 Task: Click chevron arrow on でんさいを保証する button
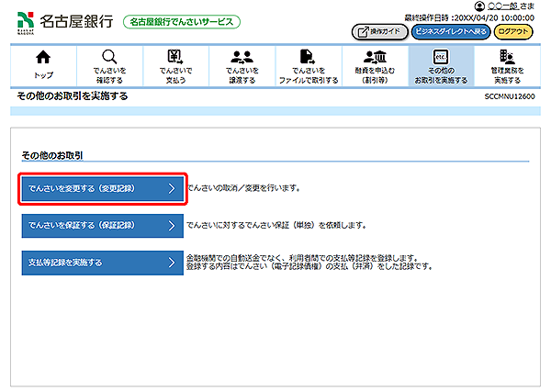[171, 225]
